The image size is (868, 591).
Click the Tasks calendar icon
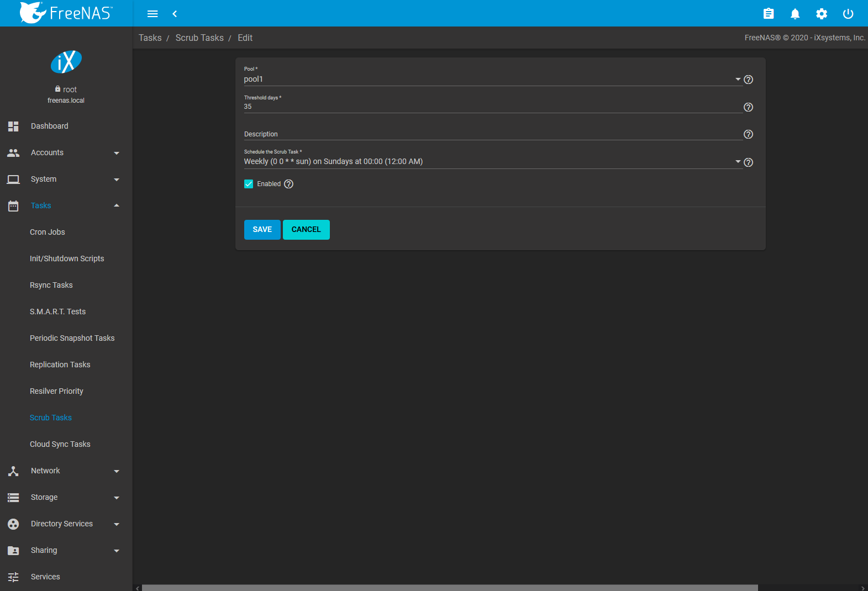[13, 205]
